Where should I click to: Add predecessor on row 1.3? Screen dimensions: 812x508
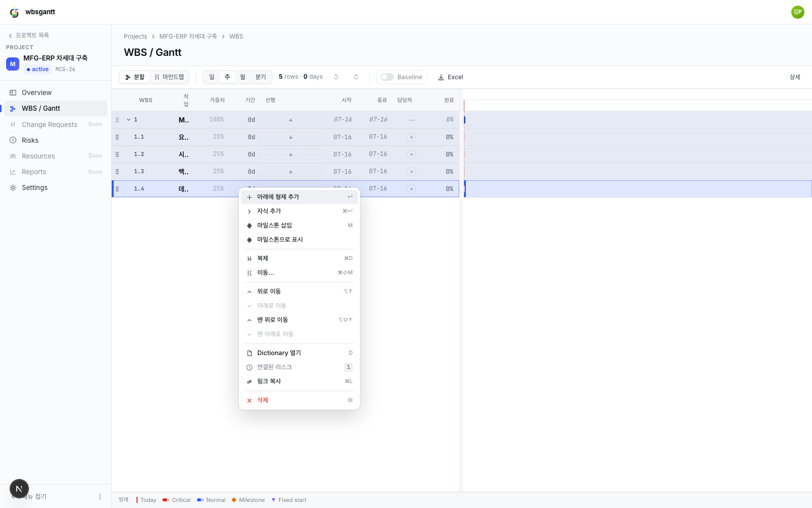pyautogui.click(x=291, y=172)
